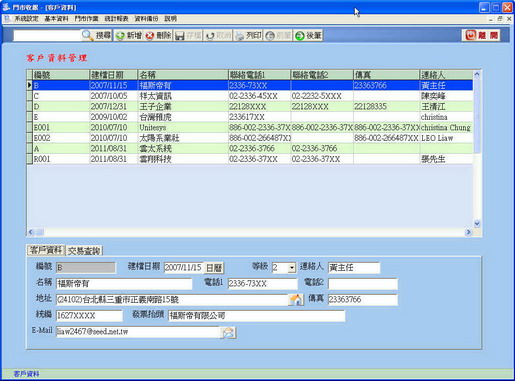Open the 日曆 calendar button
This screenshot has width=515, height=381.
tap(214, 268)
